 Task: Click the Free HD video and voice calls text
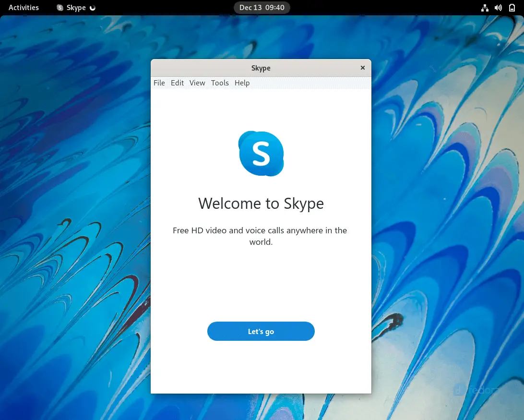260,236
